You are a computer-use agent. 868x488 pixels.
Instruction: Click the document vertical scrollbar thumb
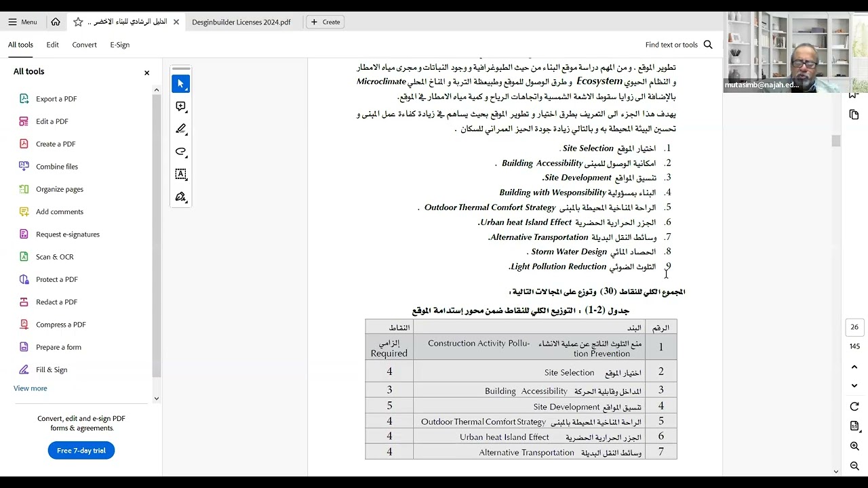point(836,140)
